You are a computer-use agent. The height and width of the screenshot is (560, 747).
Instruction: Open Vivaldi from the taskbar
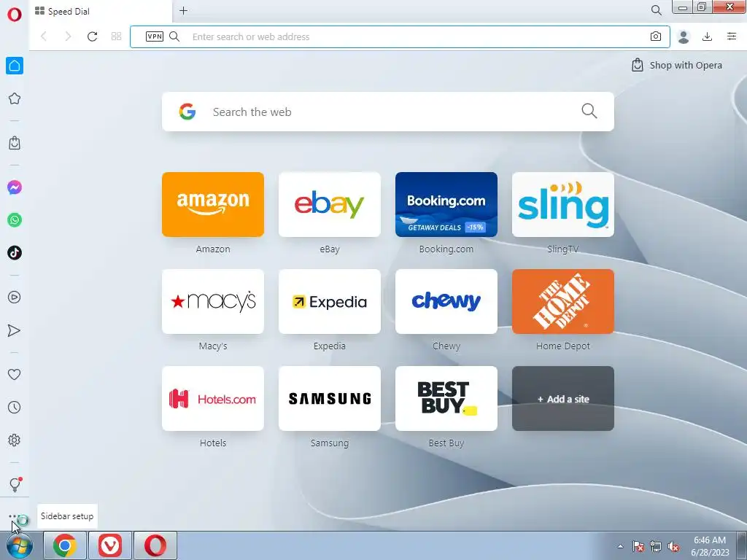click(110, 545)
